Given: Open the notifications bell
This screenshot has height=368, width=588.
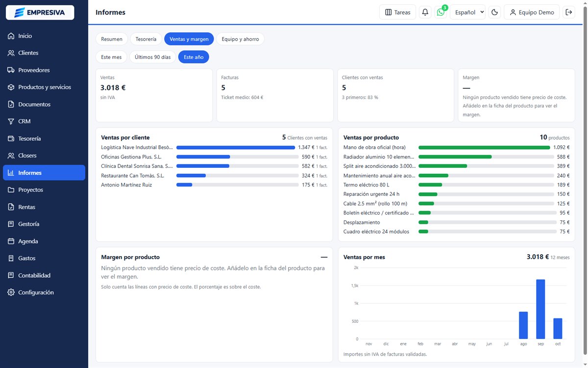Looking at the screenshot, I should click(425, 12).
